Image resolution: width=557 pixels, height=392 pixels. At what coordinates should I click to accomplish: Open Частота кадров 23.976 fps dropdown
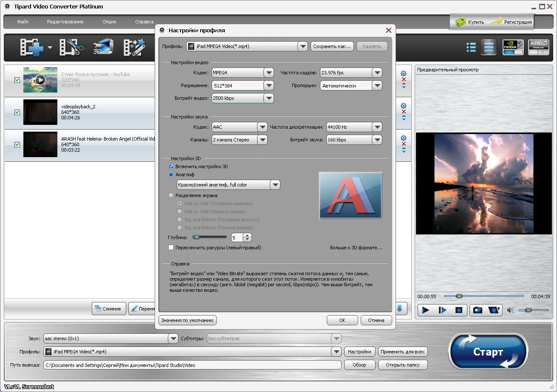pyautogui.click(x=377, y=73)
